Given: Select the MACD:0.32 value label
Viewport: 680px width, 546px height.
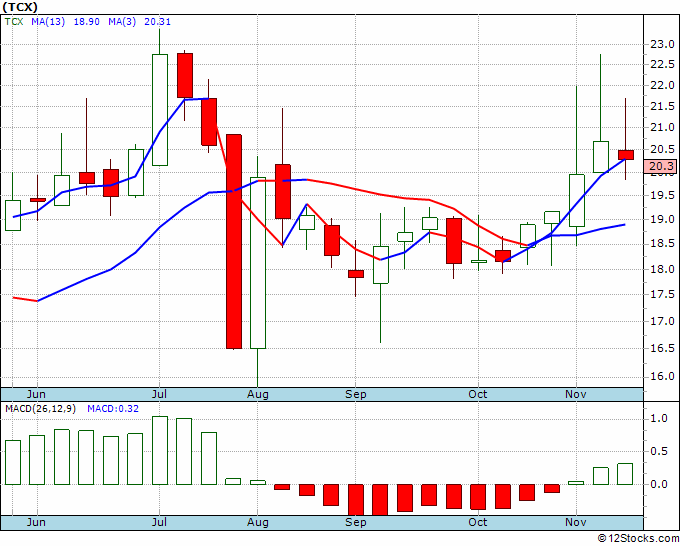Looking at the screenshot, I should coord(113,409).
